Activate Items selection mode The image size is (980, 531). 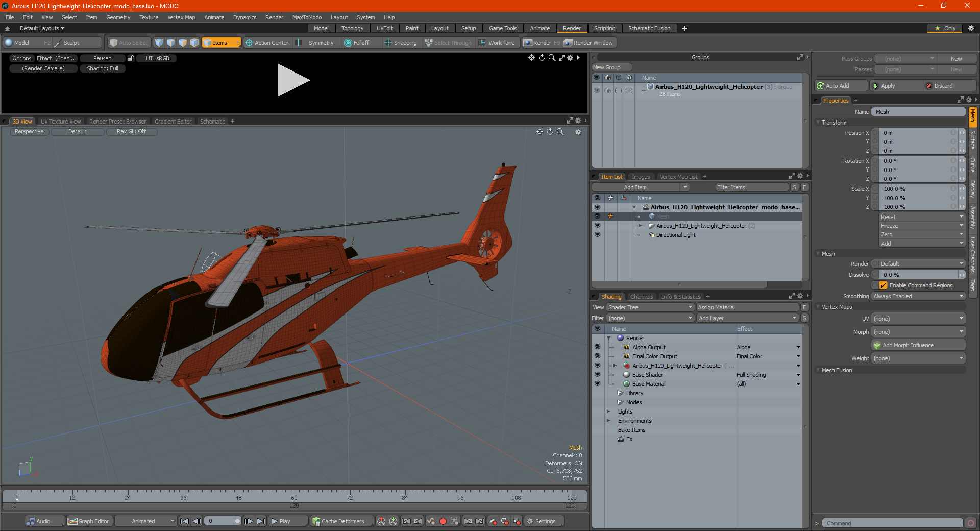click(x=221, y=43)
